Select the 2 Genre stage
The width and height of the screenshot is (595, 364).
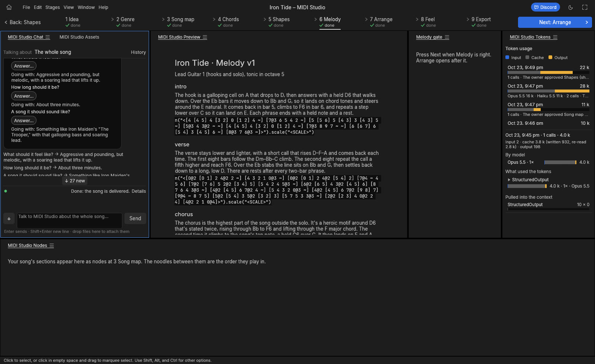[x=125, y=22]
